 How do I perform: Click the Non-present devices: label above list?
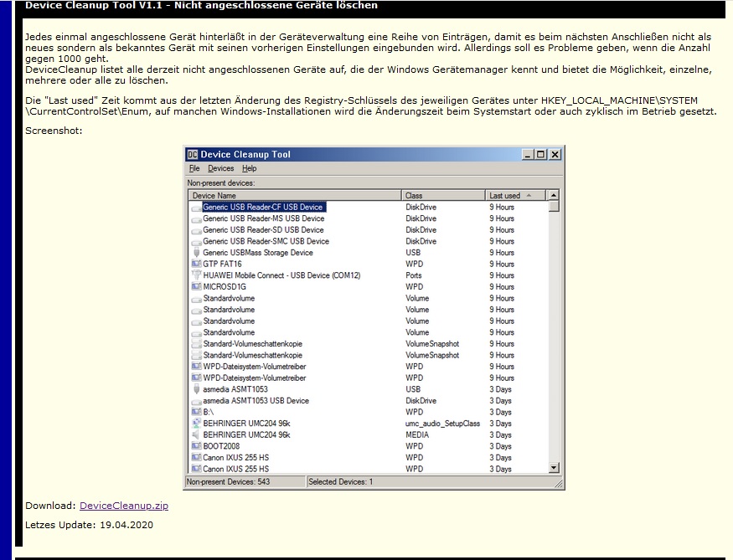(221, 183)
